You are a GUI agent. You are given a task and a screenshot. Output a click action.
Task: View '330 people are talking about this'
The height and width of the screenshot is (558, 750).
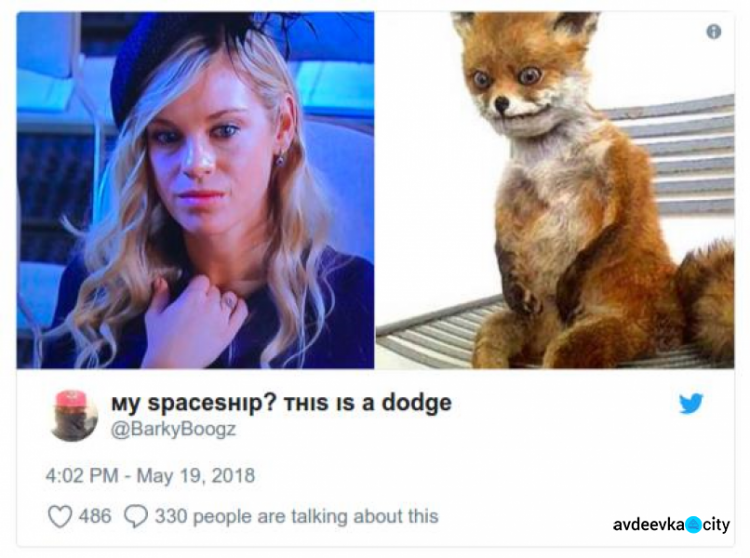[297, 516]
